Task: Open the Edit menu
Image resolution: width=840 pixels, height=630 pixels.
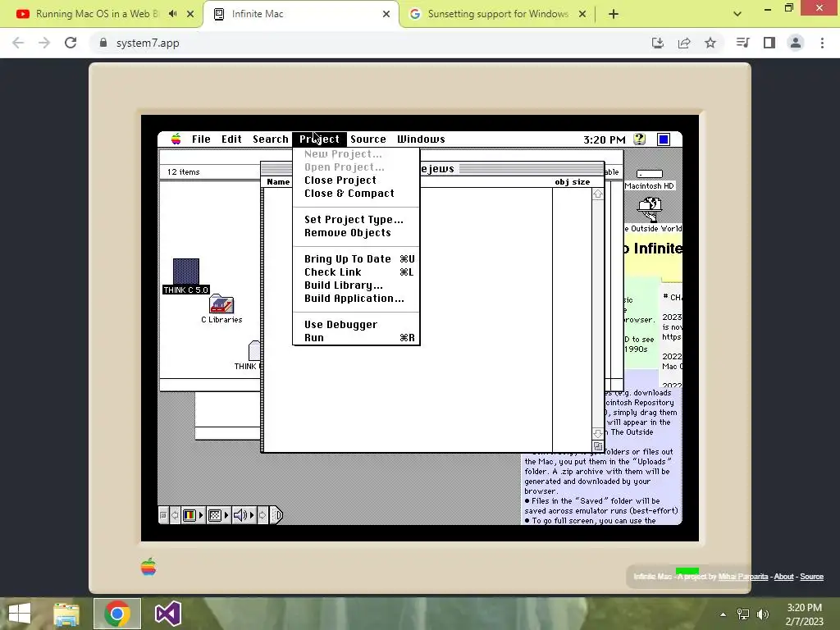Action: [x=231, y=139]
